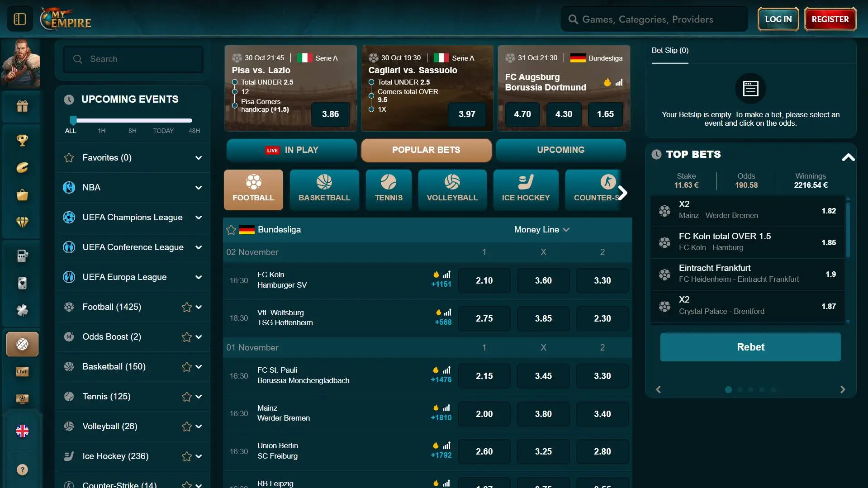Open the Money Line market dropdown

pyautogui.click(x=541, y=230)
